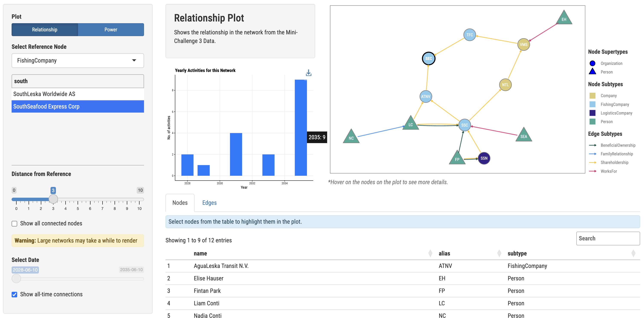Click the SEC node in network
This screenshot has width=644, height=318.
coord(428,58)
